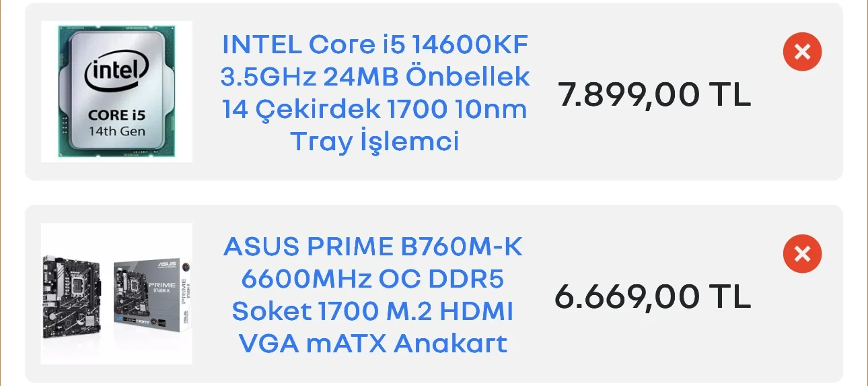The width and height of the screenshot is (868, 386).
Task: Remove the Intel Core i5 14600KF item
Action: (802, 52)
